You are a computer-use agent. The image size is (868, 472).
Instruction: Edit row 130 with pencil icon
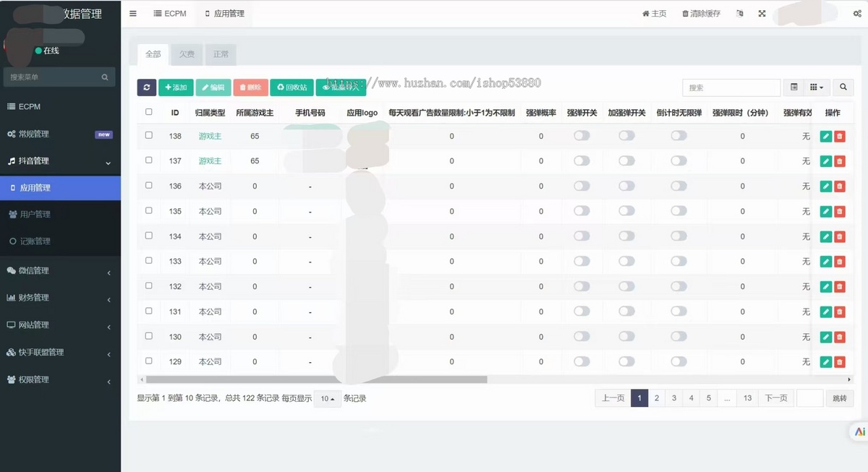pos(826,337)
